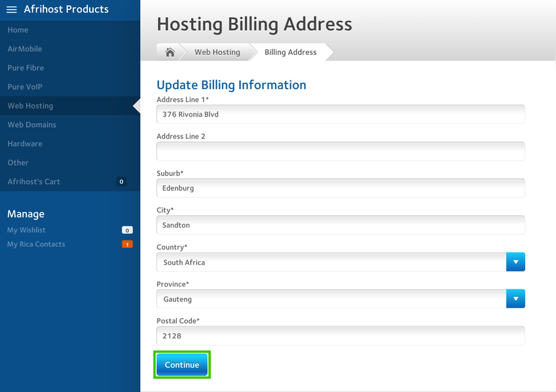556x392 pixels.
Task: Open Home in the sidebar
Action: pos(18,30)
